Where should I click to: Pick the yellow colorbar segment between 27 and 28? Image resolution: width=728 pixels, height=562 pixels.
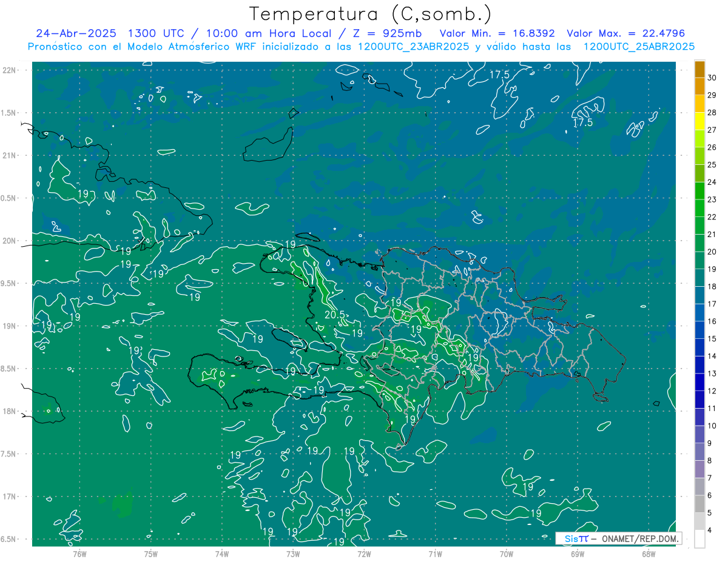[699, 121]
